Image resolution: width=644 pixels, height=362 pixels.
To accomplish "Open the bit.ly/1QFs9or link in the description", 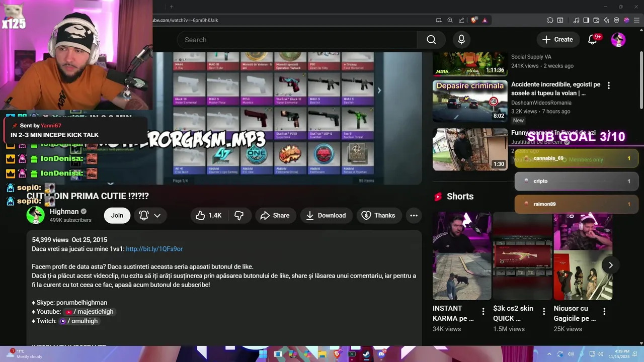I will [154, 249].
